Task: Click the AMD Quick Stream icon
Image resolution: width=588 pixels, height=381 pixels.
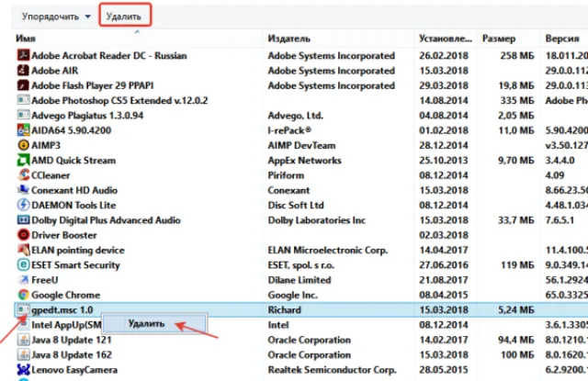Action: point(23,161)
